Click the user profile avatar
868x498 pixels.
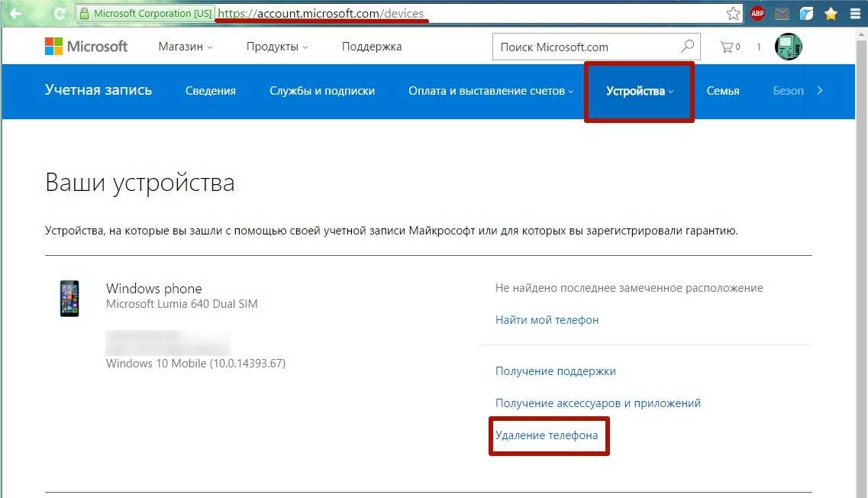click(788, 47)
